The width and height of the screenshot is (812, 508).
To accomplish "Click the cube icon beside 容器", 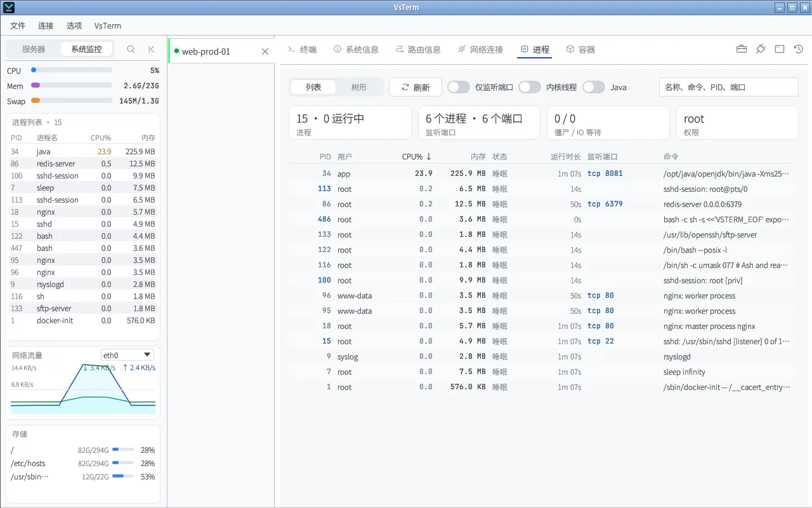I will (570, 49).
